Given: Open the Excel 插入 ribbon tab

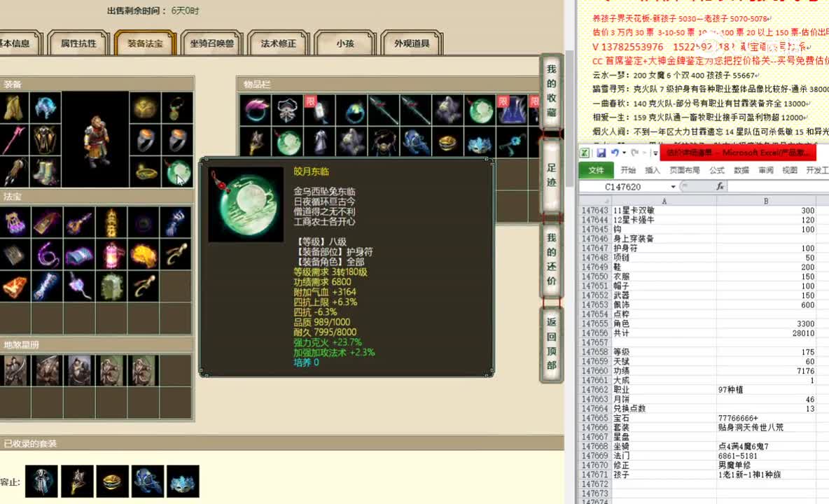Looking at the screenshot, I should coord(653,170).
